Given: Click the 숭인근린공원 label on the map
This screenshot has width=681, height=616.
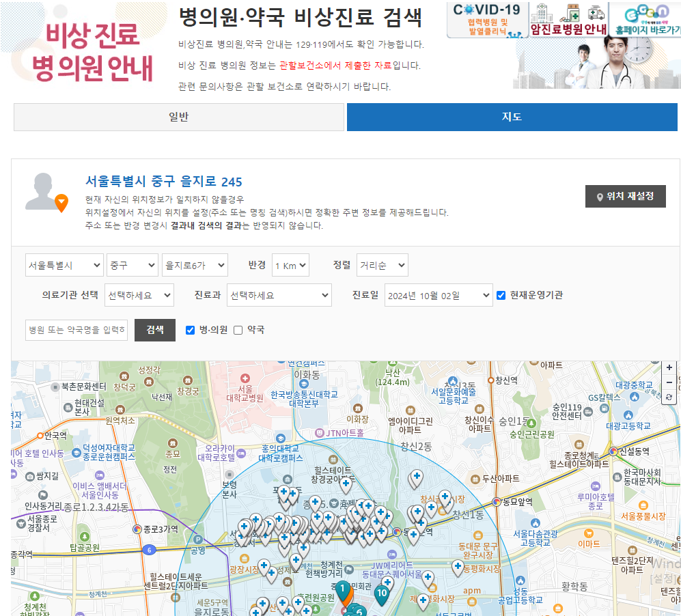Looking at the screenshot, I should click(x=531, y=434).
